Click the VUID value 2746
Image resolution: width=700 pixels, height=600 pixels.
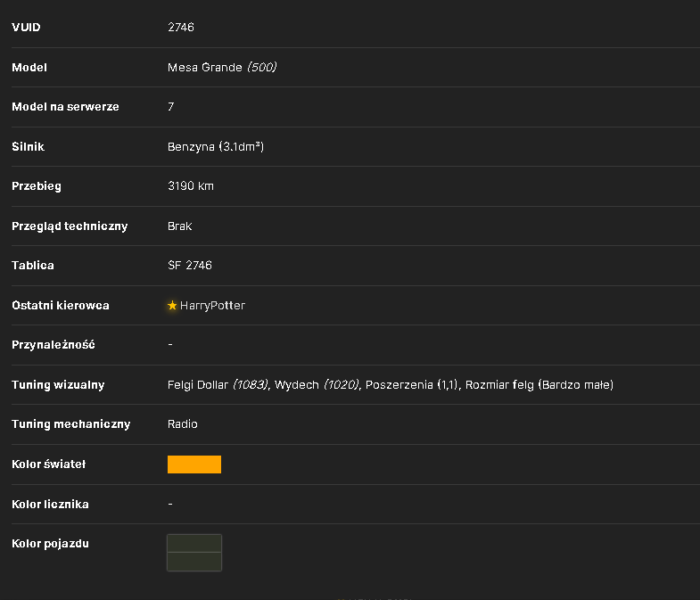[181, 28]
